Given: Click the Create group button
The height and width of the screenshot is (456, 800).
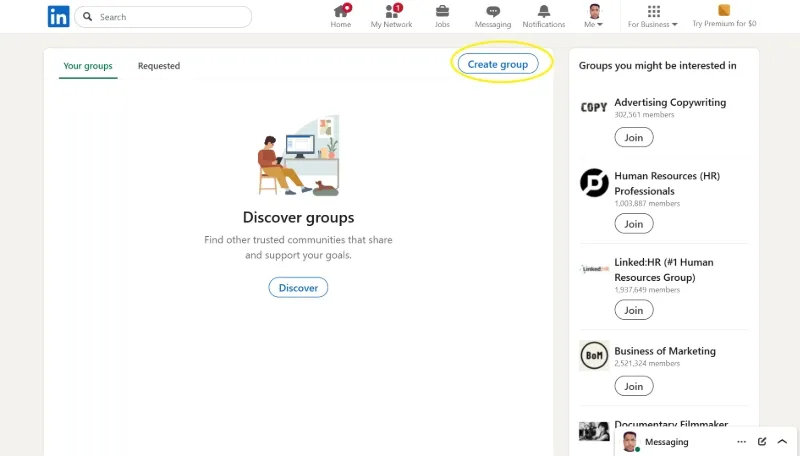Looking at the screenshot, I should pos(498,64).
